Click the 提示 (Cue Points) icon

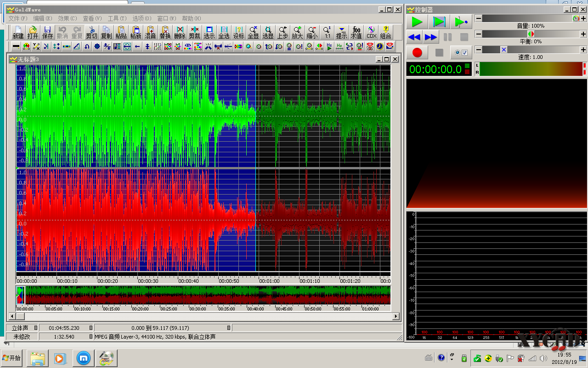click(x=341, y=32)
